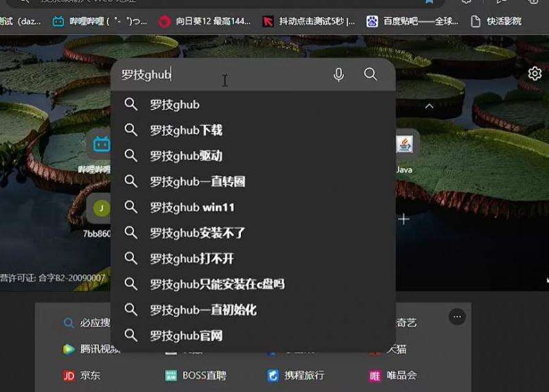Image resolution: width=549 pixels, height=392 pixels.
Task: Open 百度贴吧 bookmark in favorites bar
Action: (x=412, y=21)
